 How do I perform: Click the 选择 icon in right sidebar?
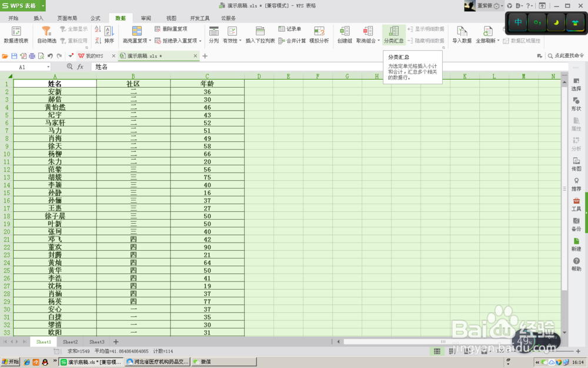(x=576, y=84)
